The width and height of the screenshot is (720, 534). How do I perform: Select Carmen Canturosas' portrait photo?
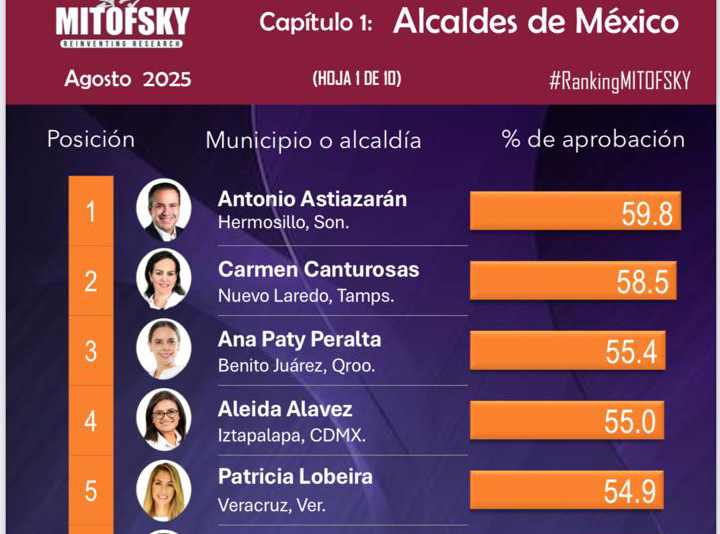coord(164,279)
